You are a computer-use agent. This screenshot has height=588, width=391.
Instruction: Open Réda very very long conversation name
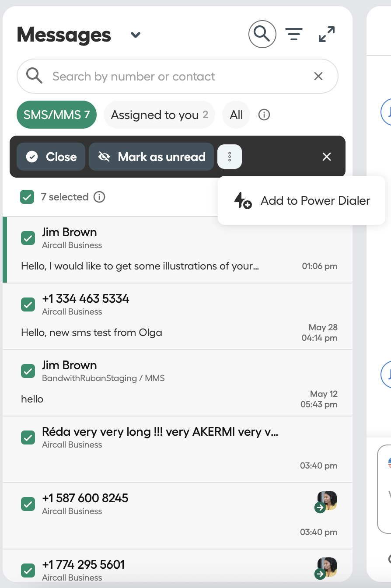pos(160,432)
